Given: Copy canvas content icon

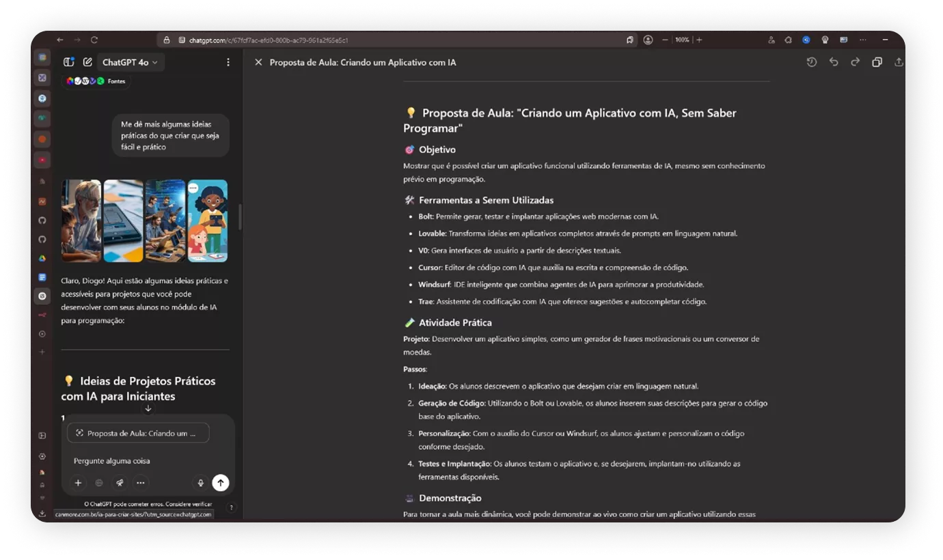Looking at the screenshot, I should coord(877,62).
